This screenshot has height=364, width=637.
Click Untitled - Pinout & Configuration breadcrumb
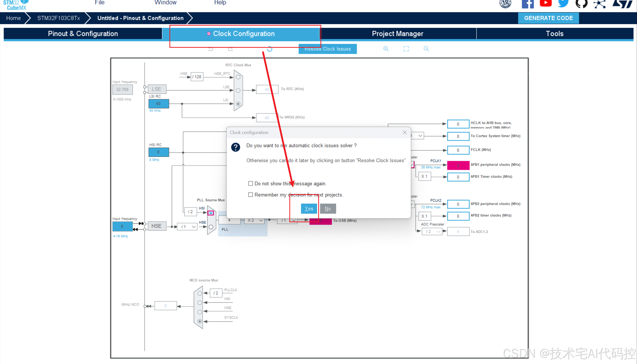(x=140, y=18)
